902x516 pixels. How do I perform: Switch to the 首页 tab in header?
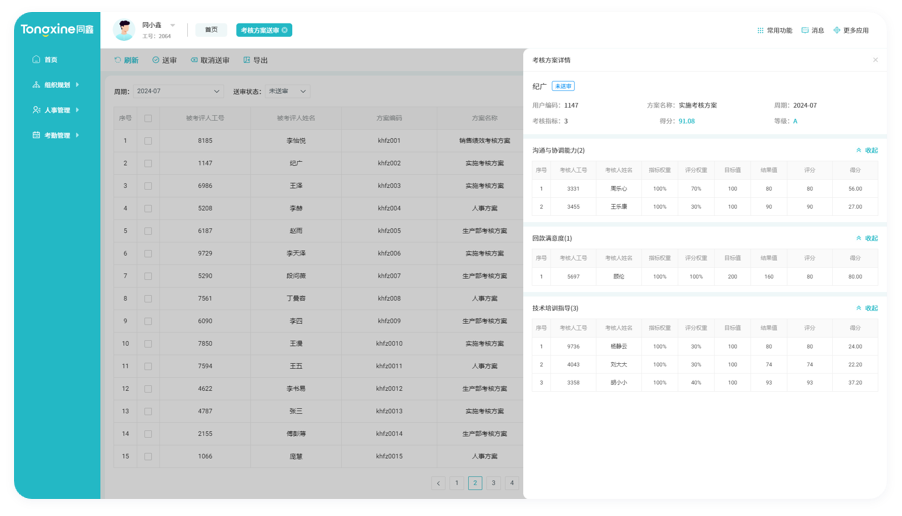(x=211, y=30)
